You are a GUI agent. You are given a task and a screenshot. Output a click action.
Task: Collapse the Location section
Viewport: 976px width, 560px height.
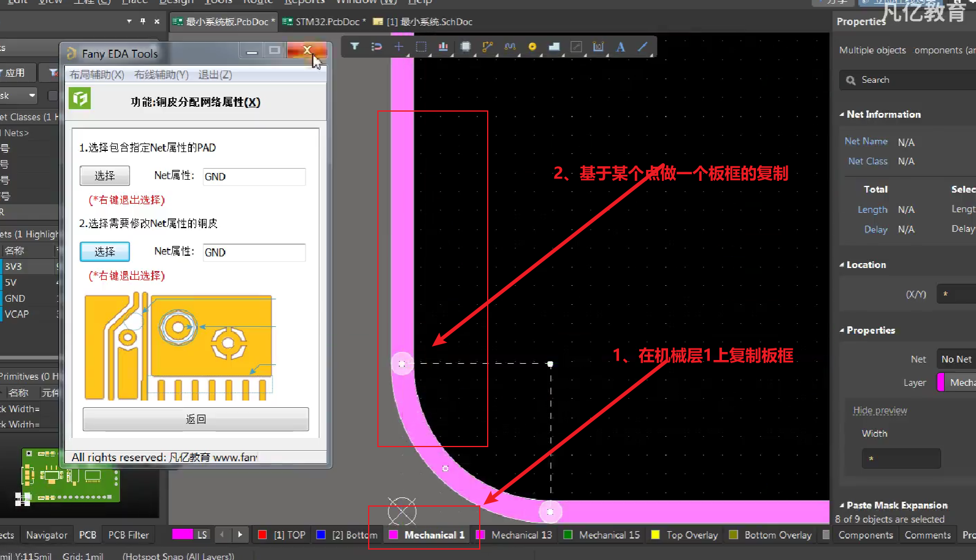842,265
